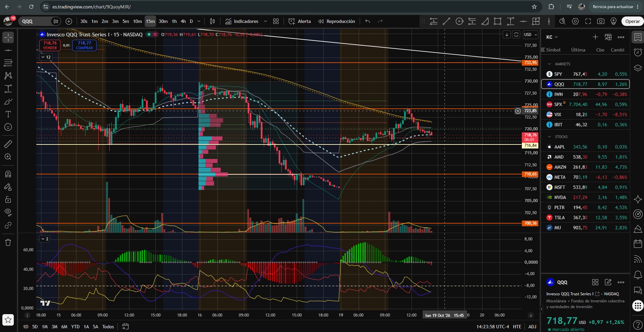This screenshot has width=644, height=332.
Task: Select the text annotation tool
Action: pos(8,114)
